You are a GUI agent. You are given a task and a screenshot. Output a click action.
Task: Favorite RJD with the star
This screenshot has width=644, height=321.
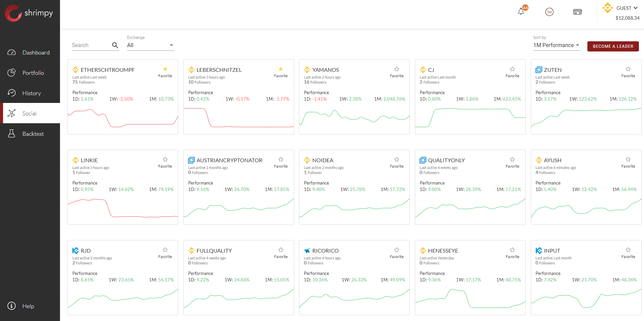(165, 250)
